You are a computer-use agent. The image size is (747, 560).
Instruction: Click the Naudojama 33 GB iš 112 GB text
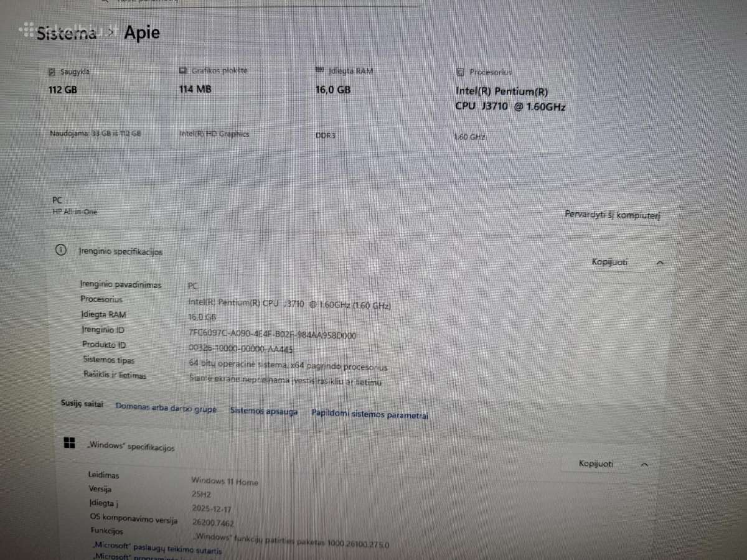(95, 133)
